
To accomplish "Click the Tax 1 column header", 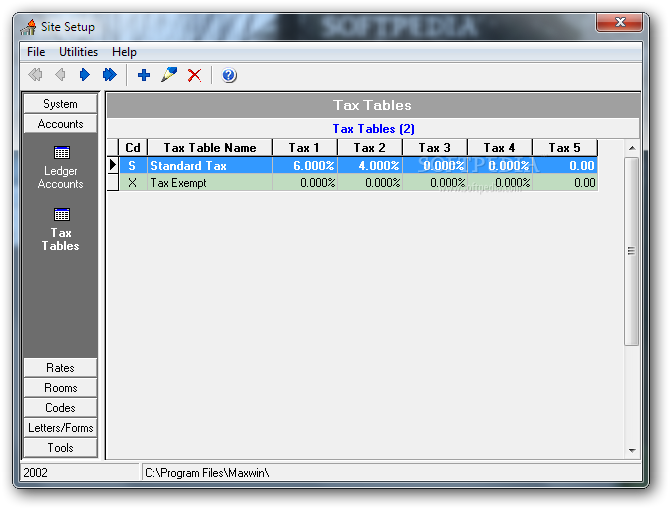I will tap(305, 148).
